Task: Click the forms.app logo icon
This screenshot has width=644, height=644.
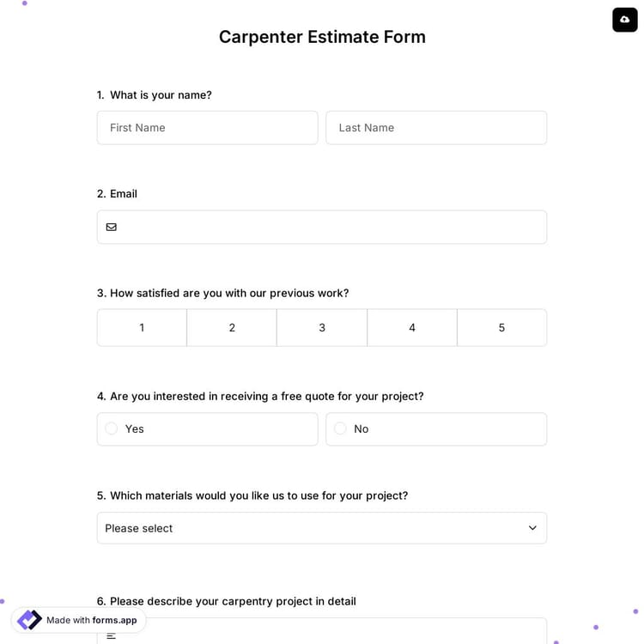Action: 29,620
